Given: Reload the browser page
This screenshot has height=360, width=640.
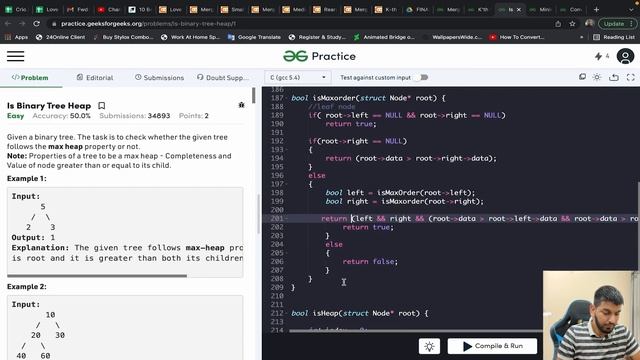Looking at the screenshot, I should [36, 24].
